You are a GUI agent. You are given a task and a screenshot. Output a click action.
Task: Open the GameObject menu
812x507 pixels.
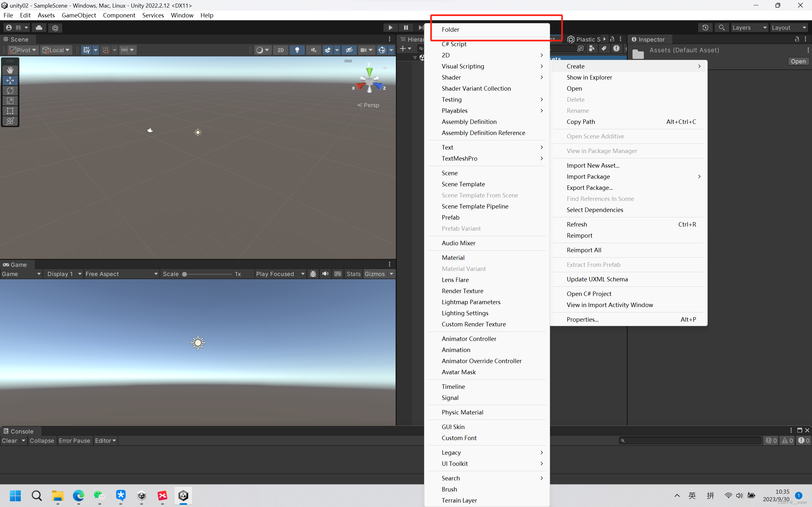pyautogui.click(x=79, y=15)
